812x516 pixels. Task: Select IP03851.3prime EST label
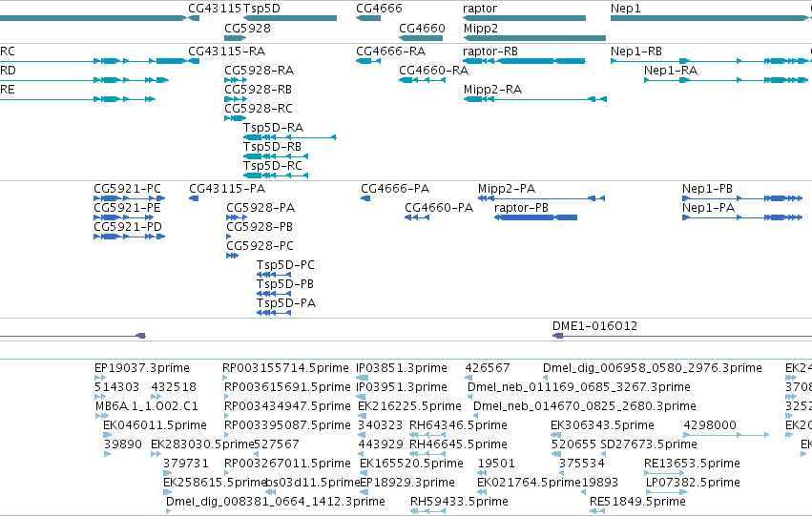(402, 368)
